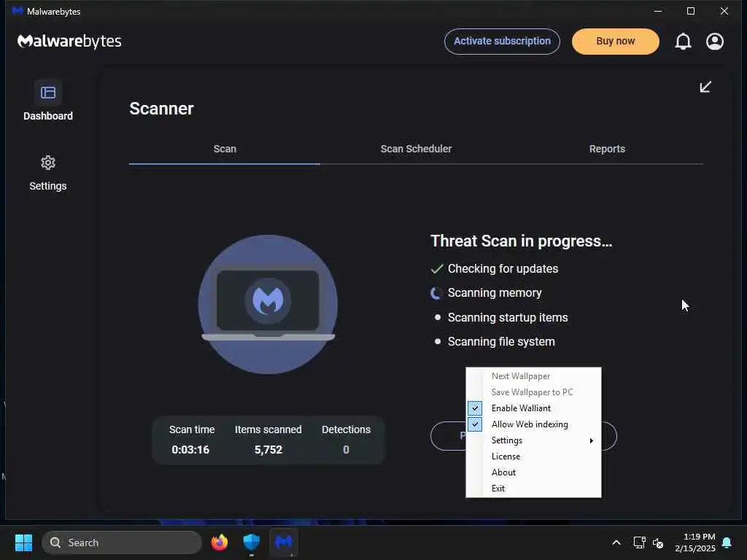Switch to the Reports tab
Screen dimensions: 747x560
(607, 149)
